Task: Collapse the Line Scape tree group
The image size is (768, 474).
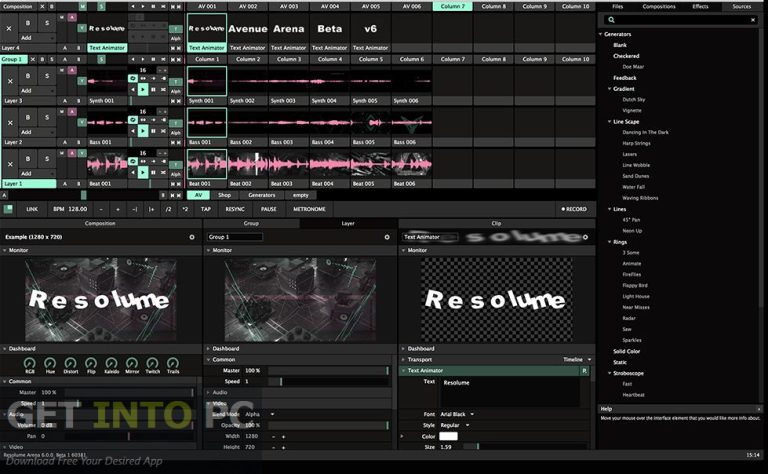Action: point(610,121)
